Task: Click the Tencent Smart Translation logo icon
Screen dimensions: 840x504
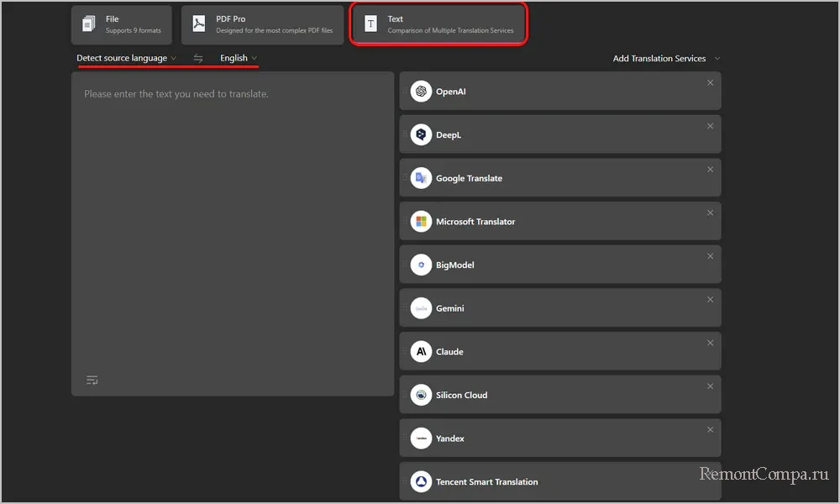Action: coord(421,482)
